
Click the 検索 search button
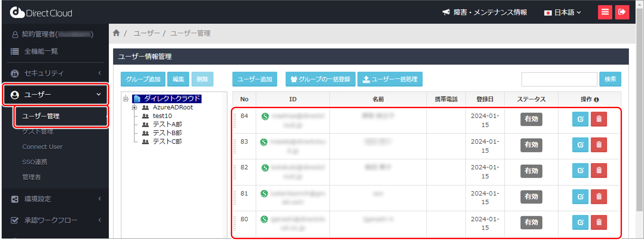(610, 79)
